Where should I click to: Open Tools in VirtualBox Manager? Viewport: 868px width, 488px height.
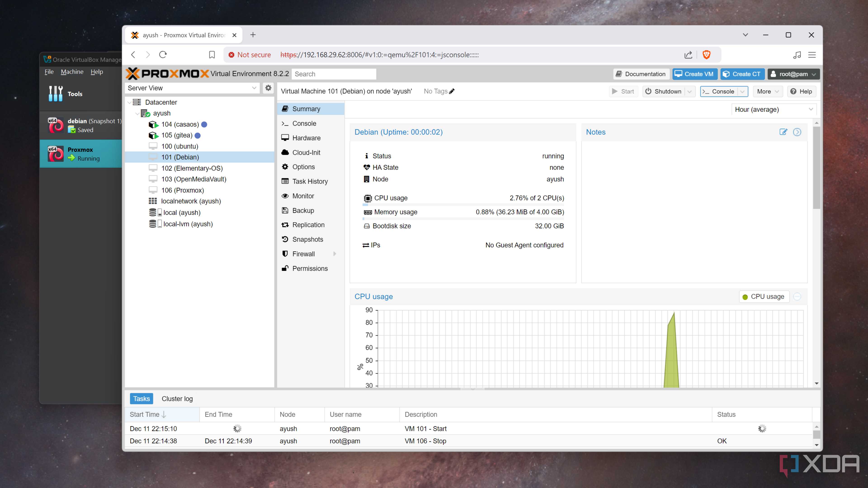click(x=81, y=94)
